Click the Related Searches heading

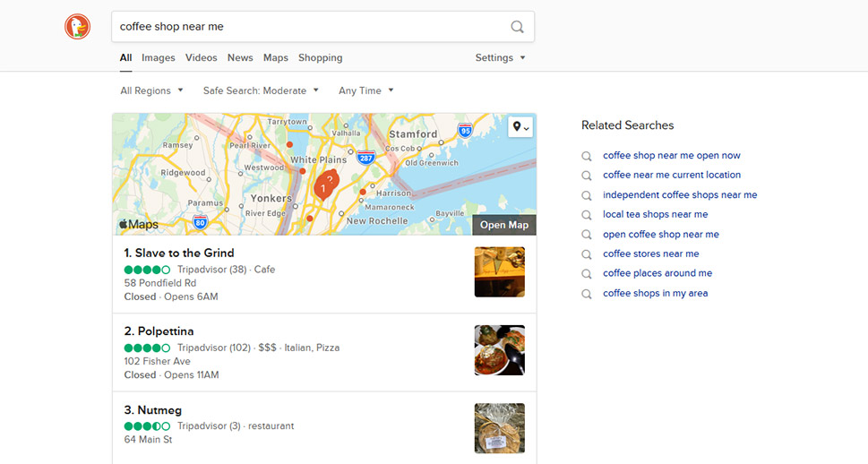[x=627, y=125]
